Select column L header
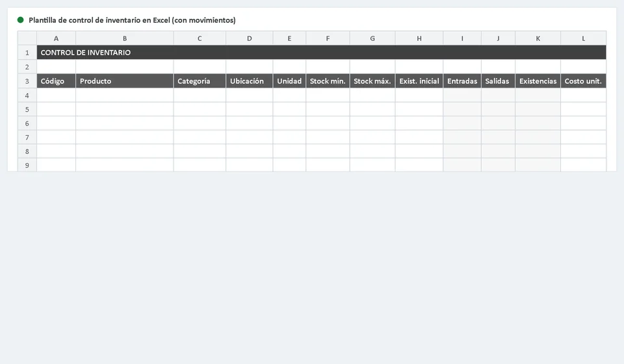 point(584,38)
